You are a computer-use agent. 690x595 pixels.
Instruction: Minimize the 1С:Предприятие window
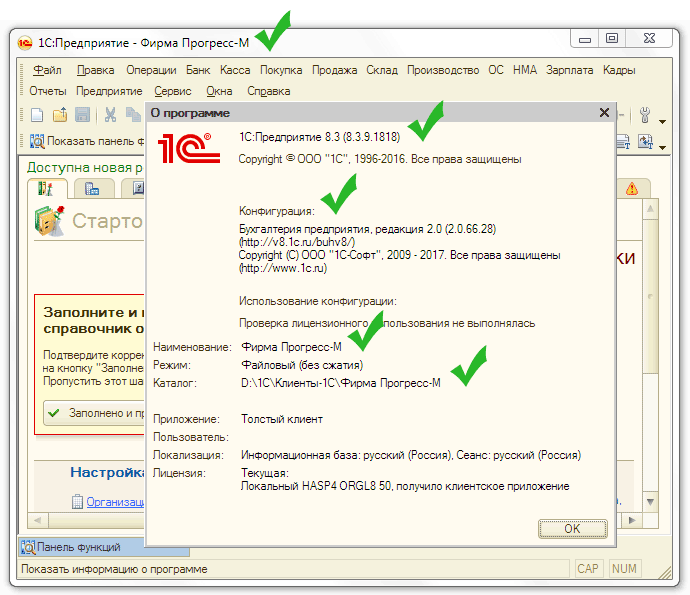[585, 39]
